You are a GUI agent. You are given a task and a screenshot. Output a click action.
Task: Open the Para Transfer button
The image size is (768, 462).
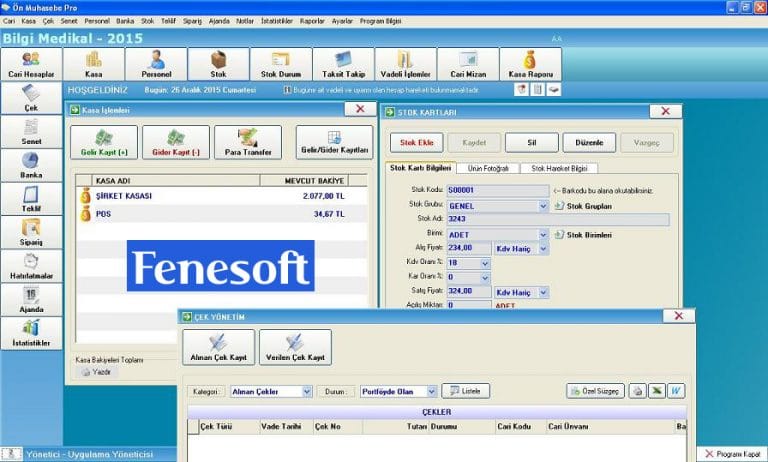248,142
